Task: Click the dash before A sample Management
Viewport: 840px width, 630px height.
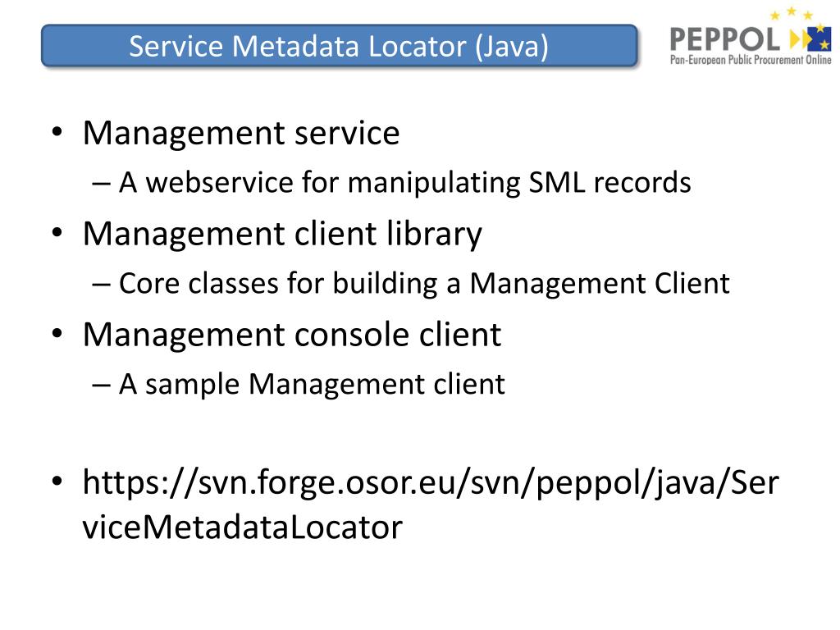Action: [101, 386]
